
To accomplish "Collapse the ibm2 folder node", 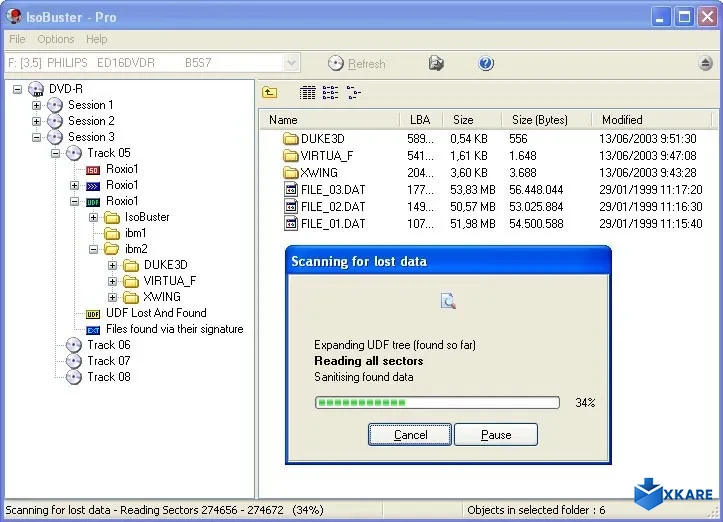I will [x=94, y=249].
